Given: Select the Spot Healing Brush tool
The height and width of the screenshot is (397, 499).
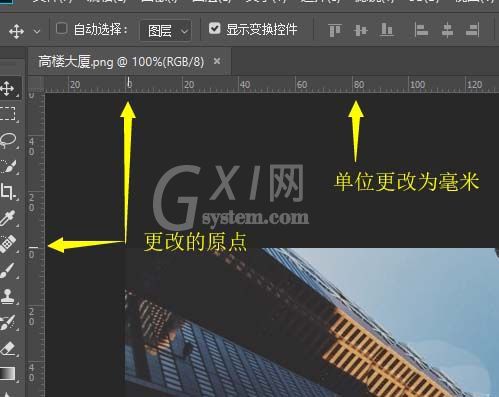Looking at the screenshot, I should pos(7,244).
